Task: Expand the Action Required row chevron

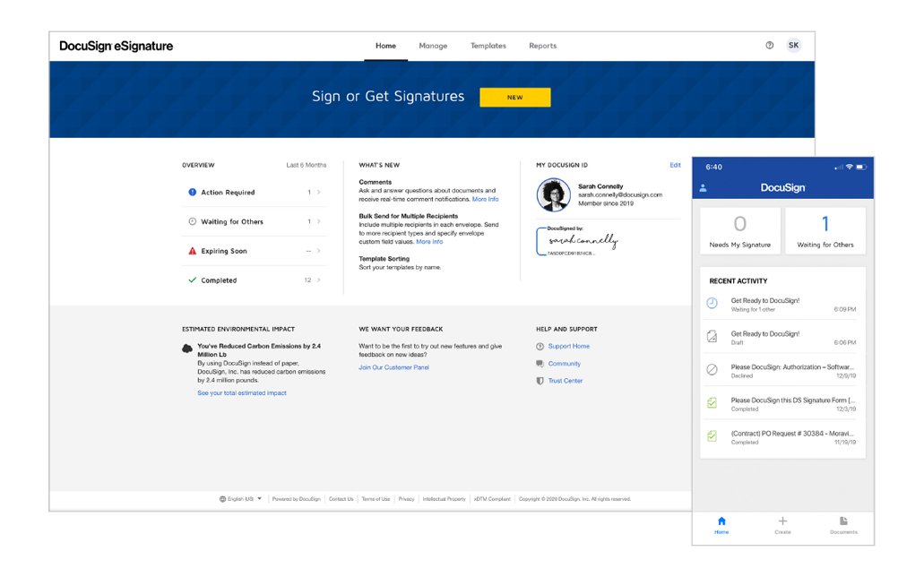Action: pos(319,193)
